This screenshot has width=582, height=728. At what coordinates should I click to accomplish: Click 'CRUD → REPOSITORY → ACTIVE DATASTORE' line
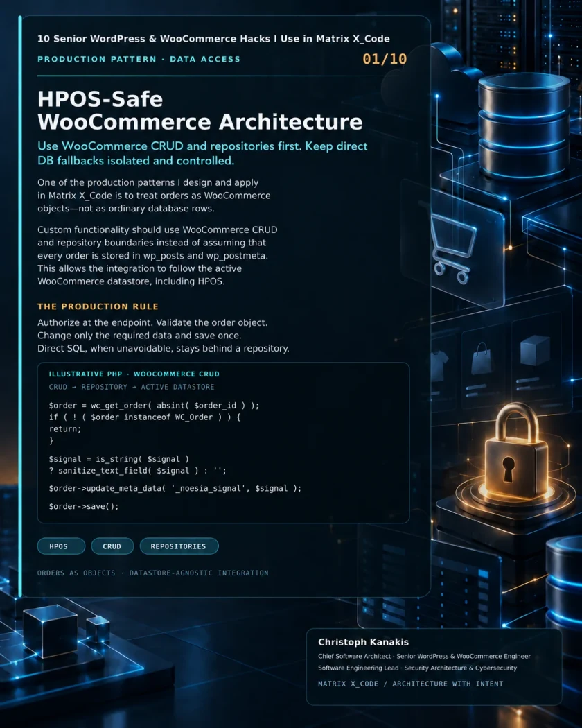coord(132,387)
